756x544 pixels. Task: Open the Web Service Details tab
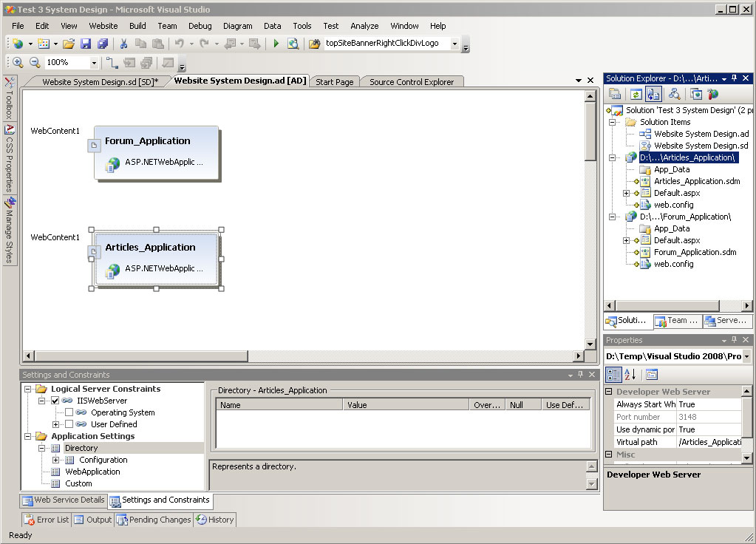coord(64,500)
